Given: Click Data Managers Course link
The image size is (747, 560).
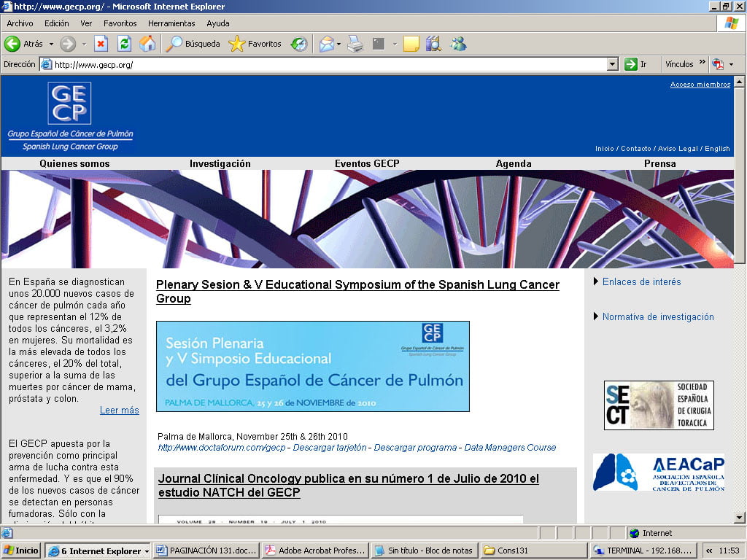Looking at the screenshot, I should click(510, 448).
